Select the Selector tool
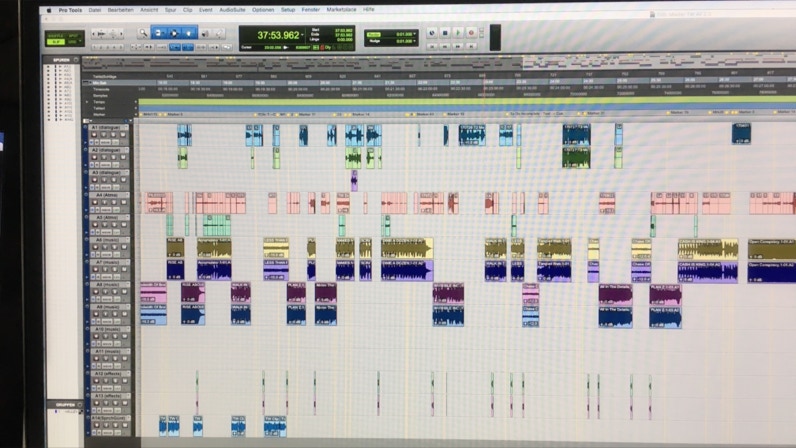796x448 pixels. [174, 33]
